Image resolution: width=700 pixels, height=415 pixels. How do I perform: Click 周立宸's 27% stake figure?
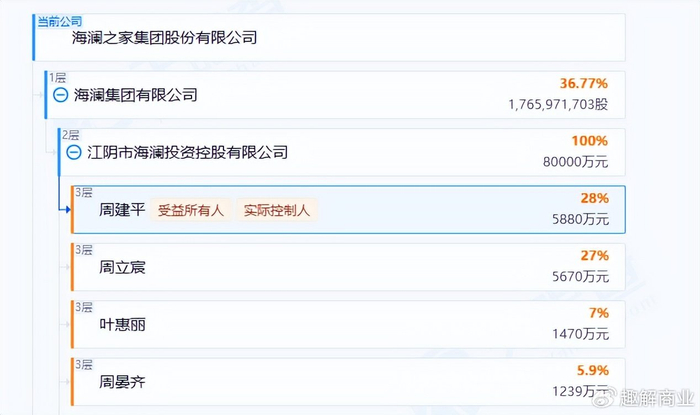tap(594, 256)
